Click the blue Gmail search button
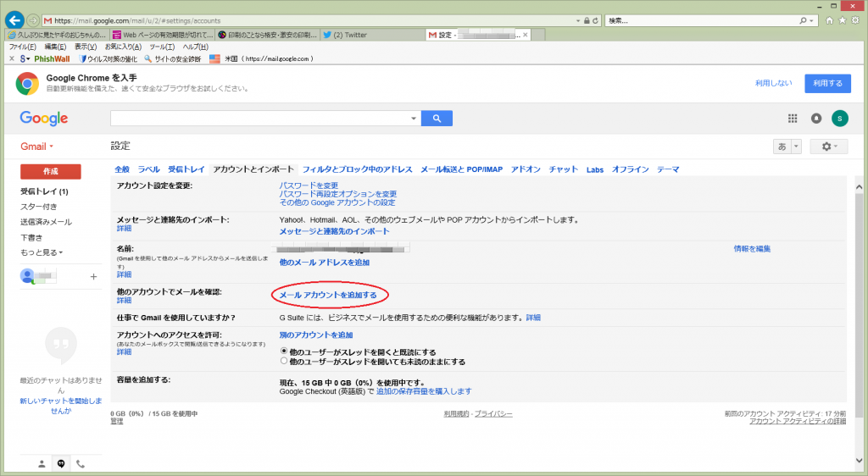The width and height of the screenshot is (868, 476). (437, 119)
